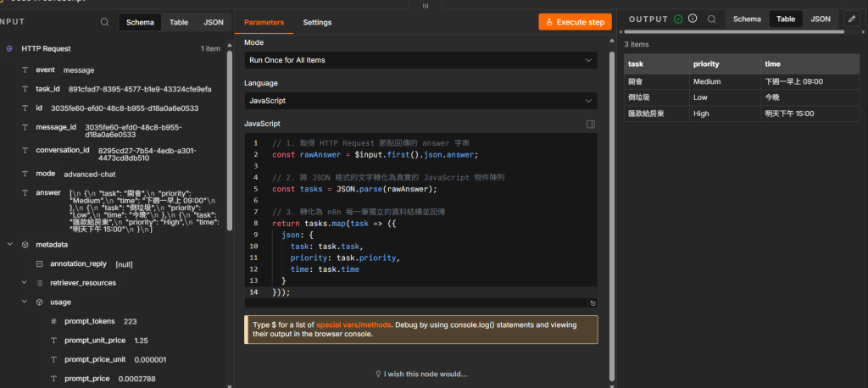Image resolution: width=868 pixels, height=388 pixels.
Task: Click the Execute step button
Action: pos(576,22)
